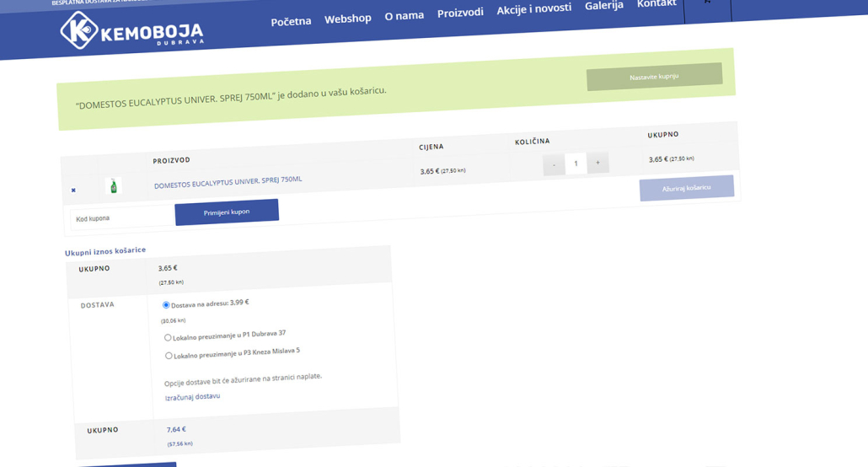Navigate to Akcije i novosti

pyautogui.click(x=533, y=8)
